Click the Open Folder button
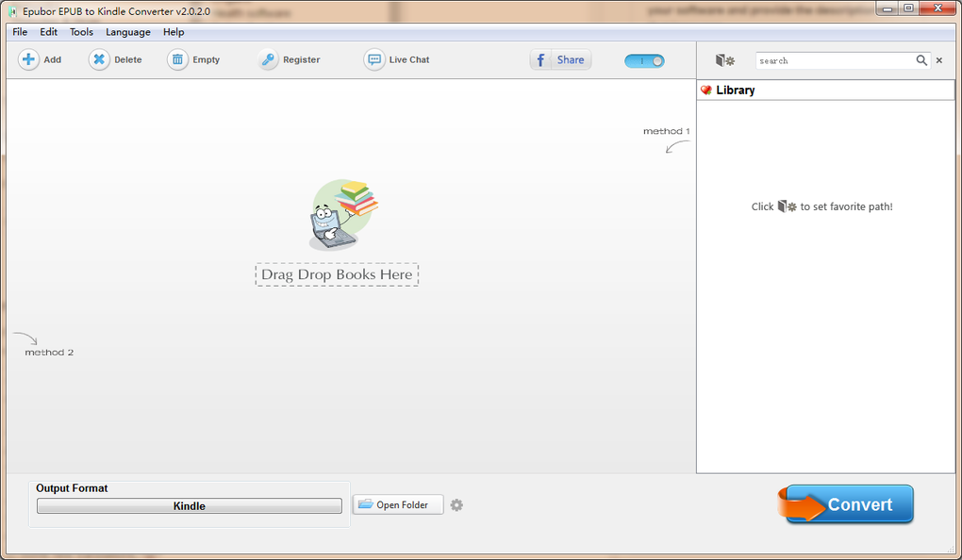 click(x=398, y=504)
